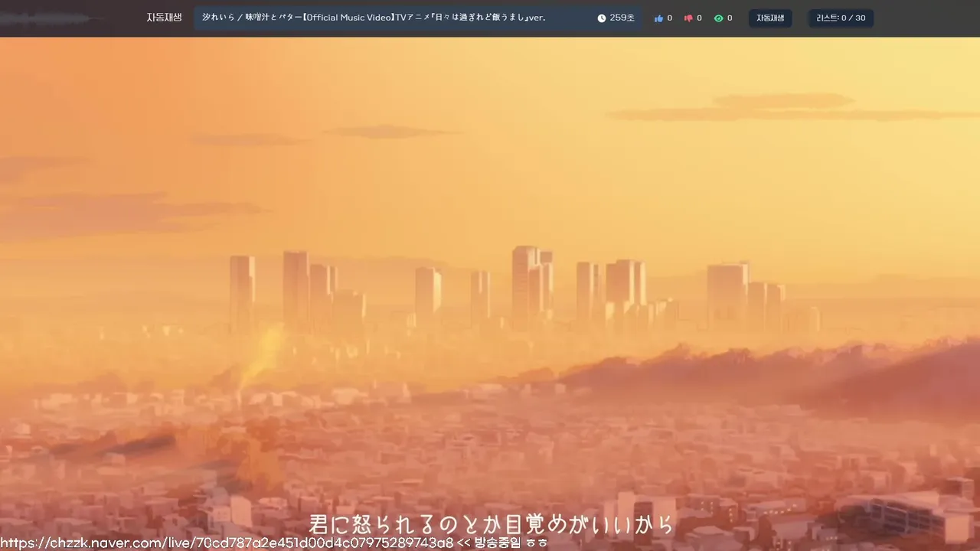Click the clock icon before 259초
980x551 pixels.
point(602,18)
